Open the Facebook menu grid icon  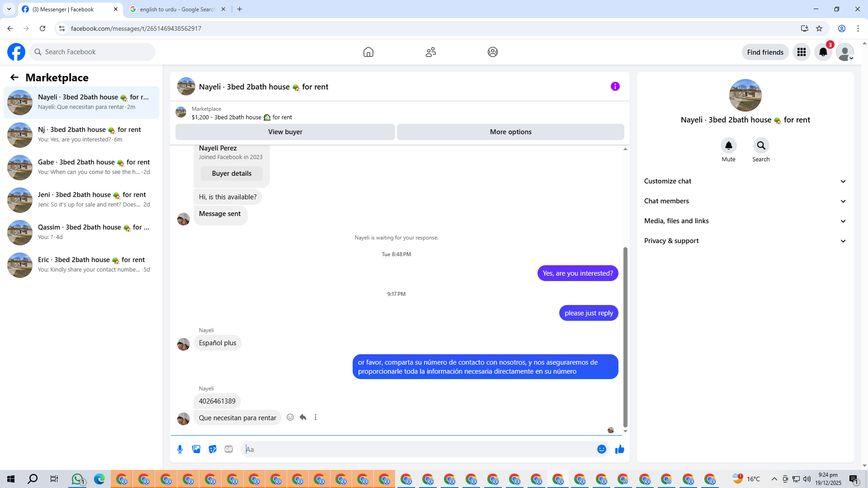(801, 52)
